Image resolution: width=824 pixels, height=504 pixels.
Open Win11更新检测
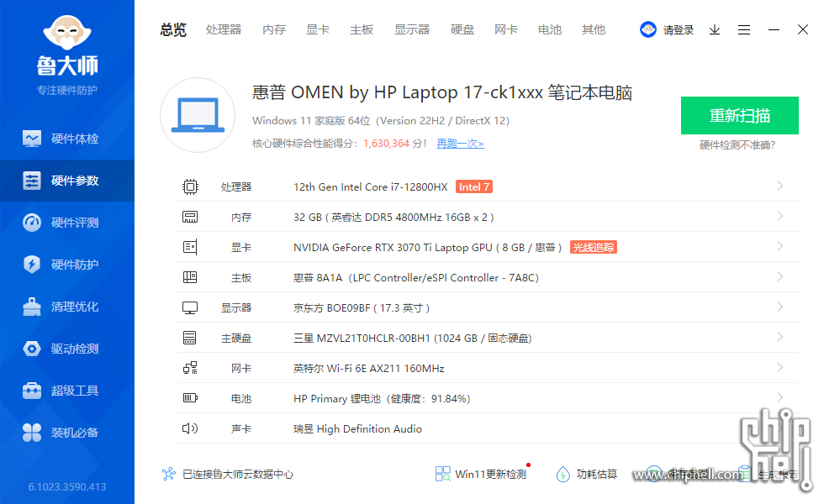tap(481, 474)
